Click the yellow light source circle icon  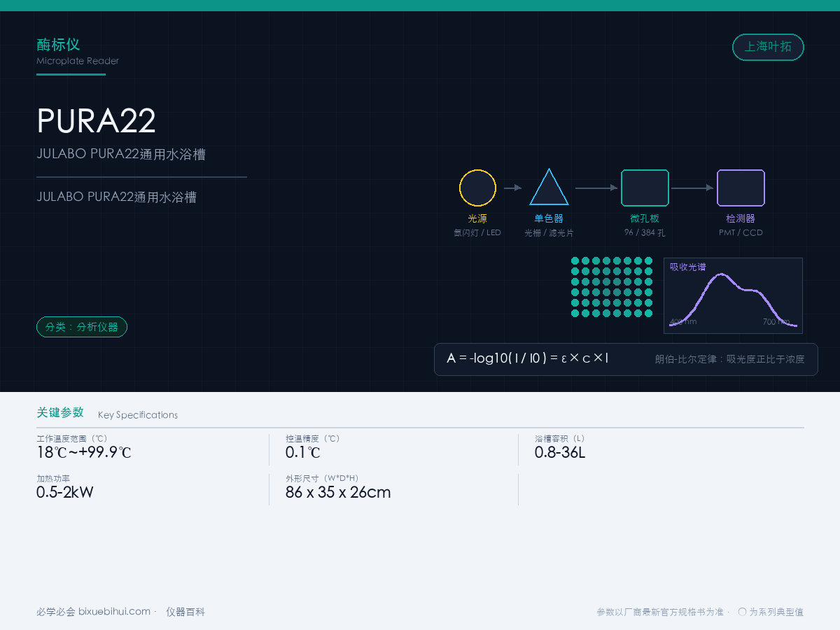tap(477, 188)
